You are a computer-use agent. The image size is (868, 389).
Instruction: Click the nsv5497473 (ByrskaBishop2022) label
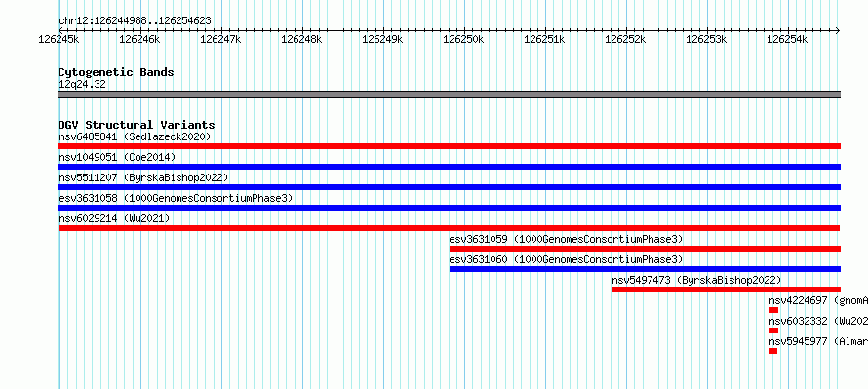click(x=696, y=280)
